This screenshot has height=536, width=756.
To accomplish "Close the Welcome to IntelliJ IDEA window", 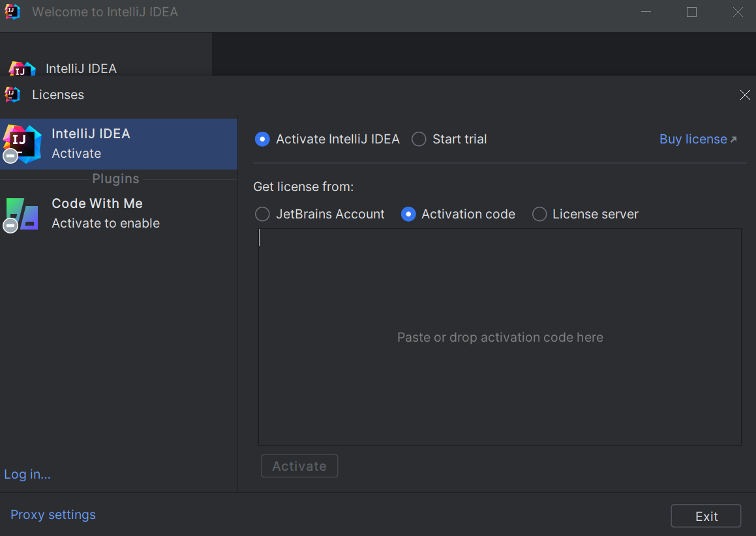I will coord(738,12).
